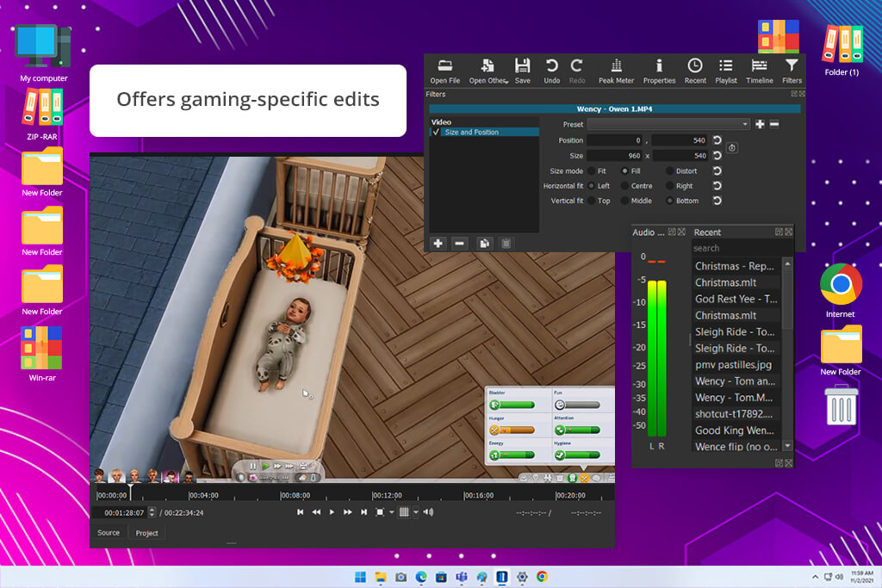Open Chrome from the taskbar
This screenshot has height=588, width=882.
[543, 577]
